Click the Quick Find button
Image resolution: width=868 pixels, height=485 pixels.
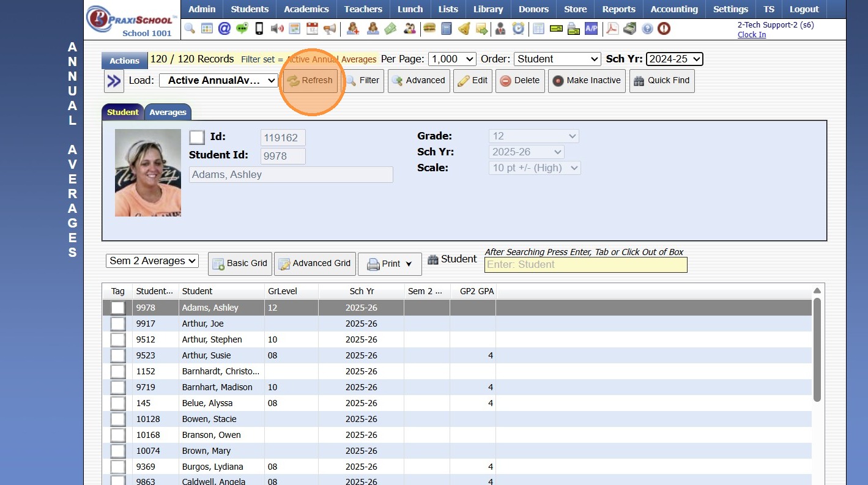coord(661,81)
